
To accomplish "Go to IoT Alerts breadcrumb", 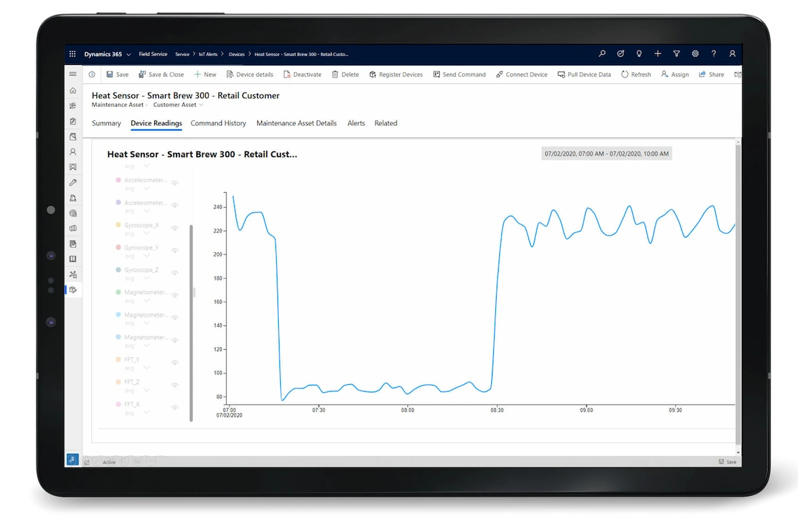I will tap(208, 54).
